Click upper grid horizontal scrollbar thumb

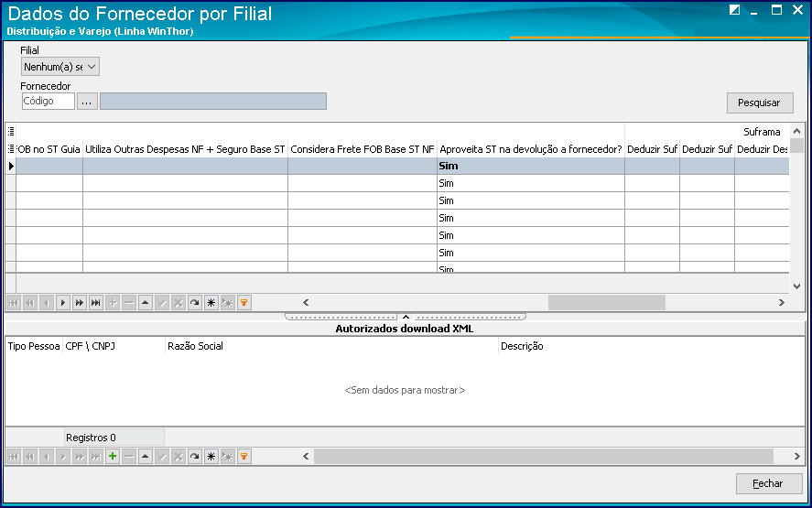tap(606, 302)
